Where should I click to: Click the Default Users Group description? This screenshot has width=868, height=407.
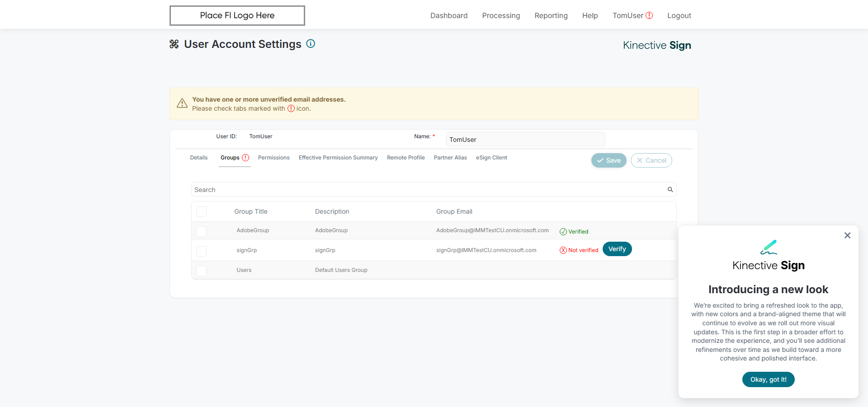(x=341, y=270)
